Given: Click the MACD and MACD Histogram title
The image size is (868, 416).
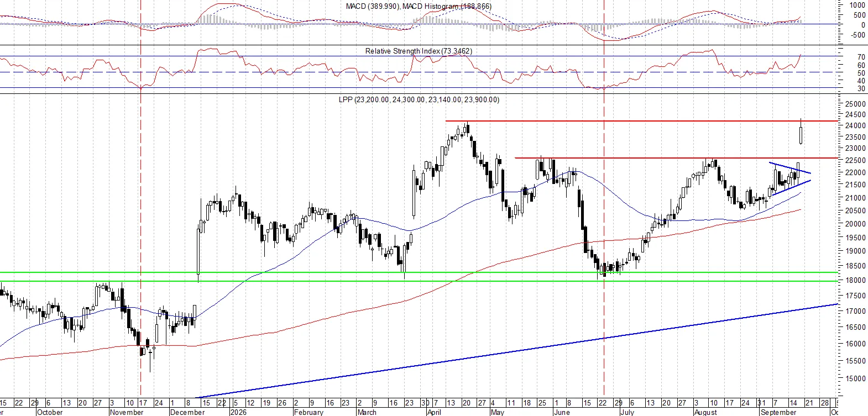Looking at the screenshot, I should tap(419, 6).
